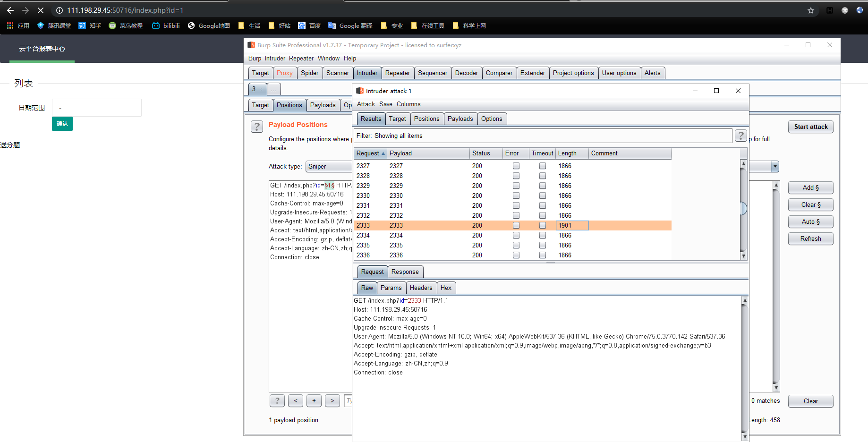
Task: Open the 生活 bookmark folder
Action: (249, 25)
